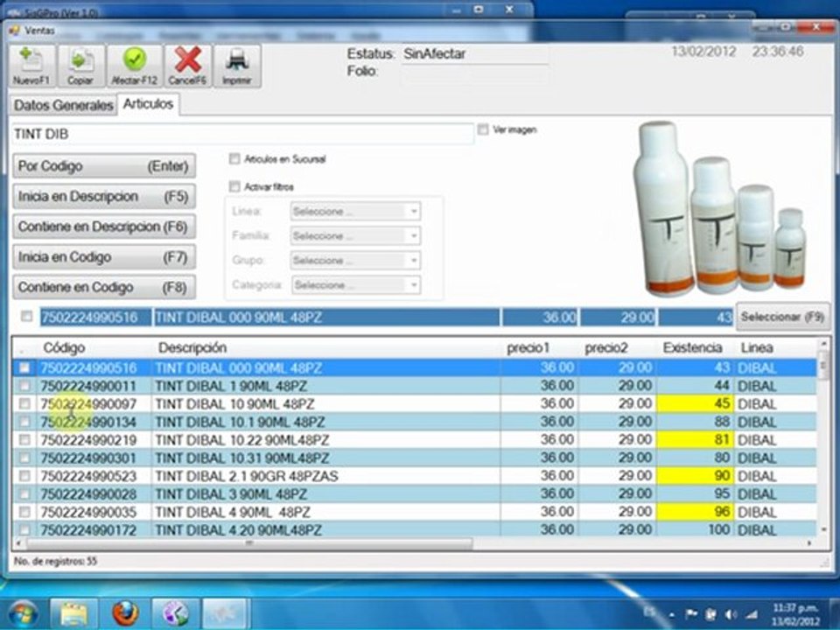The width and height of the screenshot is (840, 630).
Task: Click yellow existencia cell 96
Action: coord(696,512)
